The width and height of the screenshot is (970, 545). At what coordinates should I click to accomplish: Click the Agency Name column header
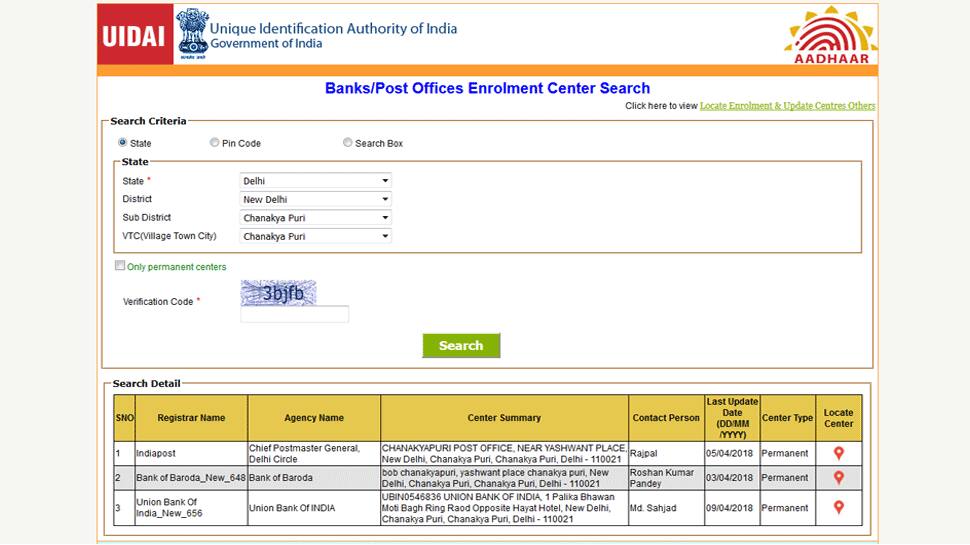coord(314,418)
